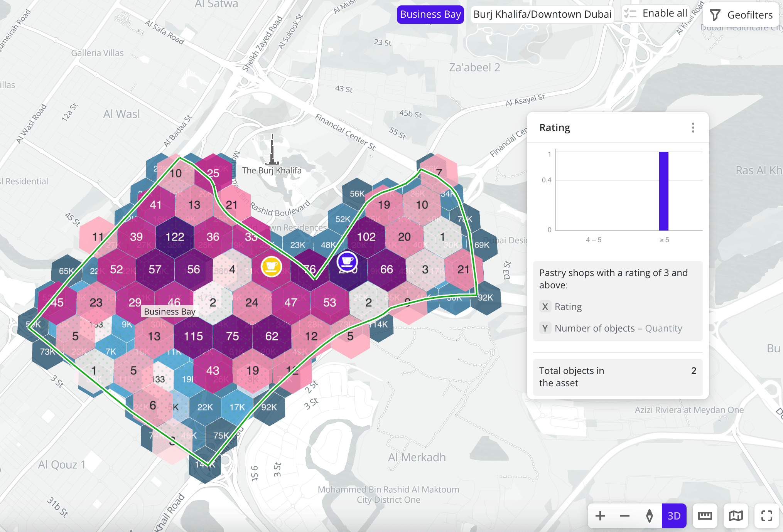
Task: Enter fullscreen map view
Action: (x=766, y=516)
